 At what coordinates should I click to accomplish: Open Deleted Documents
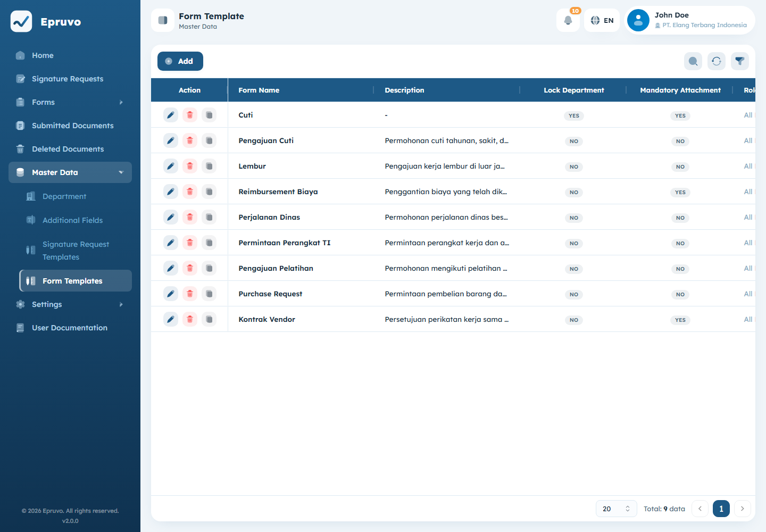[x=70, y=149]
